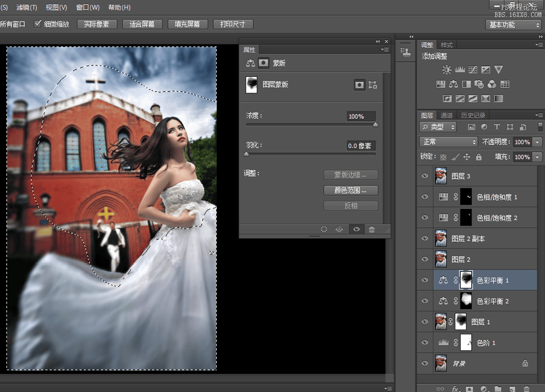Image resolution: width=545 pixels, height=392 pixels.
Task: Open the 属性 panel options menu
Action: pos(385,50)
